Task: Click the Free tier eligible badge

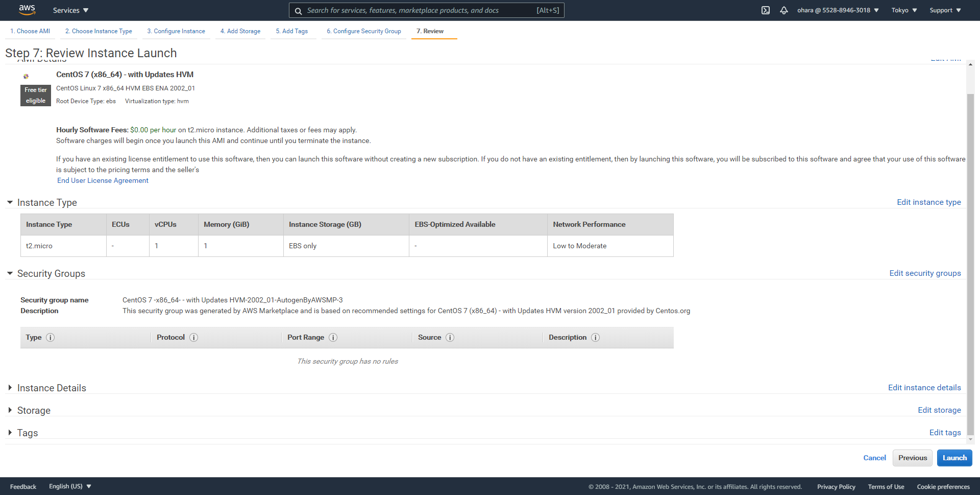Action: pos(36,96)
